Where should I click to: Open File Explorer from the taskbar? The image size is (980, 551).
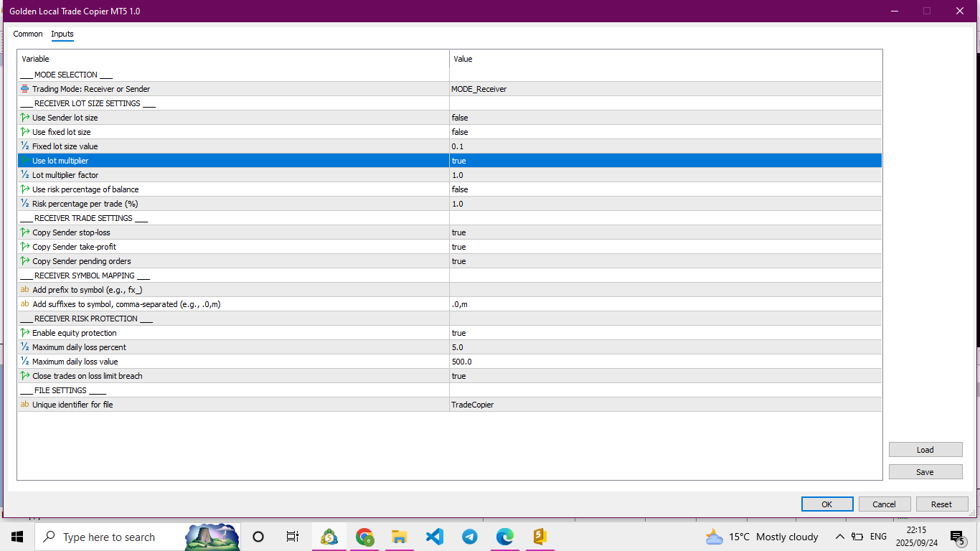[x=400, y=537]
